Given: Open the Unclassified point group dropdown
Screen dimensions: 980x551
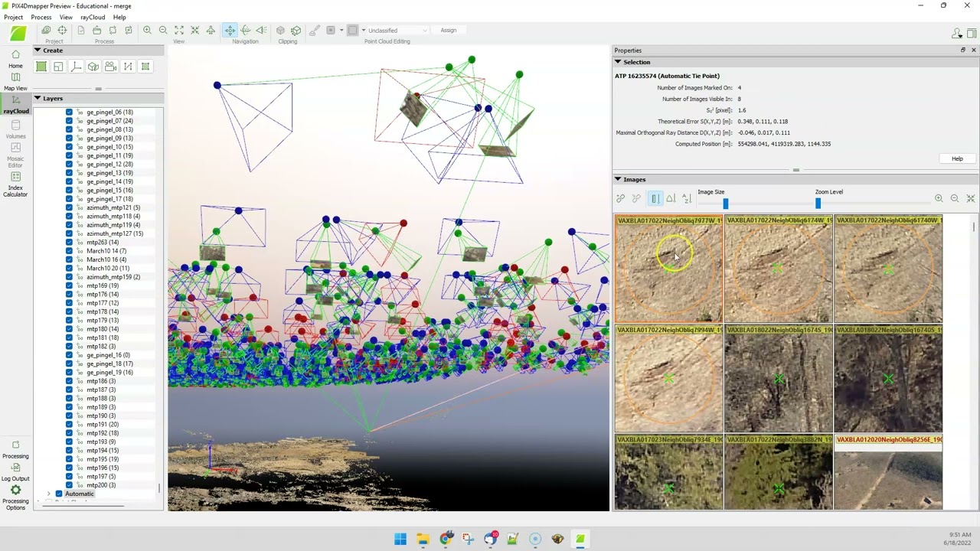Looking at the screenshot, I should coord(397,31).
